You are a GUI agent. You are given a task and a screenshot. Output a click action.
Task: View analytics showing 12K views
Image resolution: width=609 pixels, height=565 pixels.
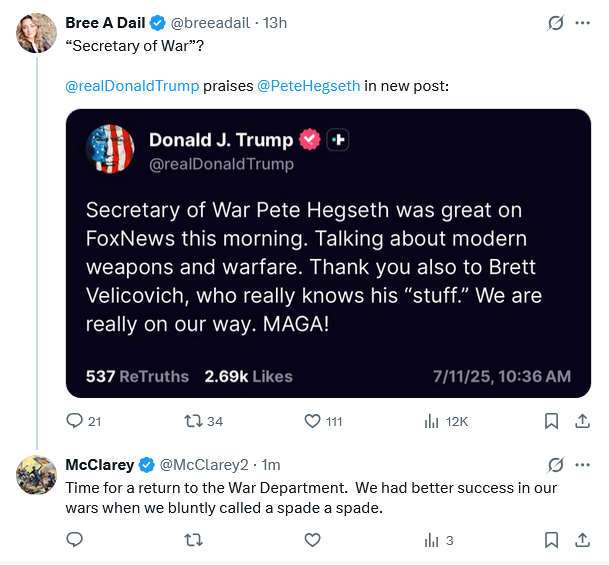[x=432, y=421]
